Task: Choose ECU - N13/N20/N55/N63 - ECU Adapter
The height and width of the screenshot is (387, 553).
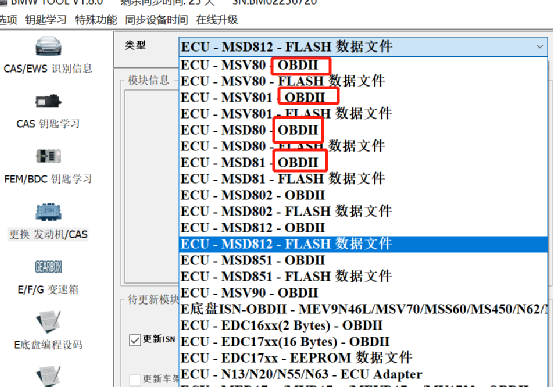Action: pyautogui.click(x=363, y=374)
